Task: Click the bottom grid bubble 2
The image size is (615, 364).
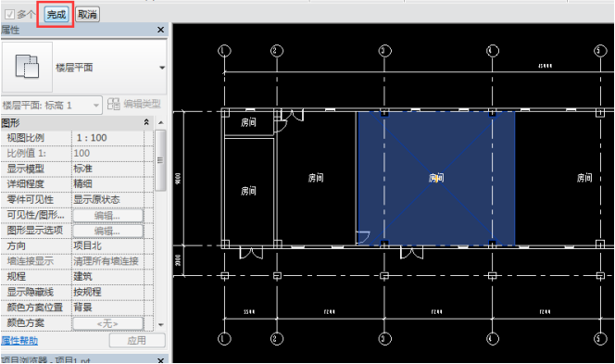Action: pyautogui.click(x=277, y=338)
